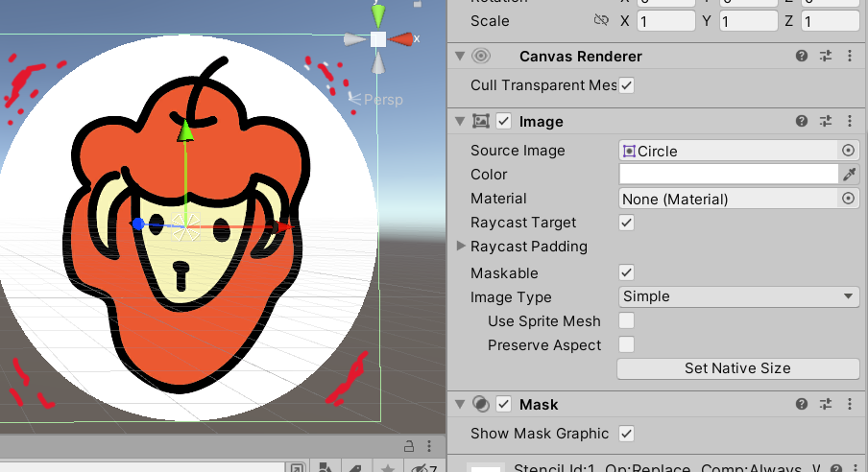Disable the Mask component checkbox

503,405
